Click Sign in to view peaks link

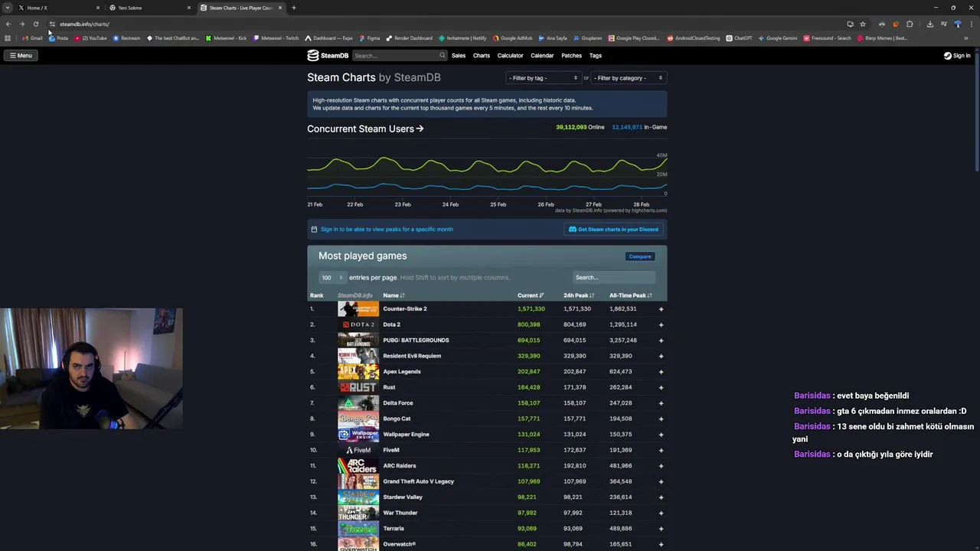(x=387, y=229)
